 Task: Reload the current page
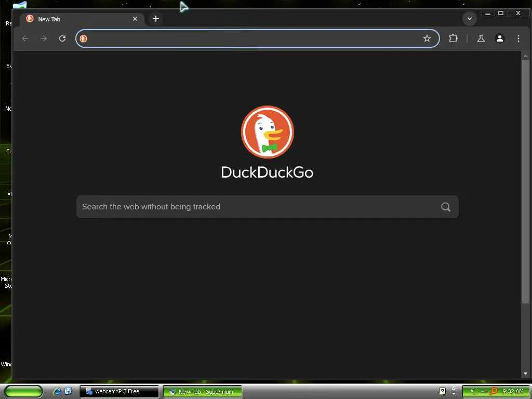tap(62, 38)
